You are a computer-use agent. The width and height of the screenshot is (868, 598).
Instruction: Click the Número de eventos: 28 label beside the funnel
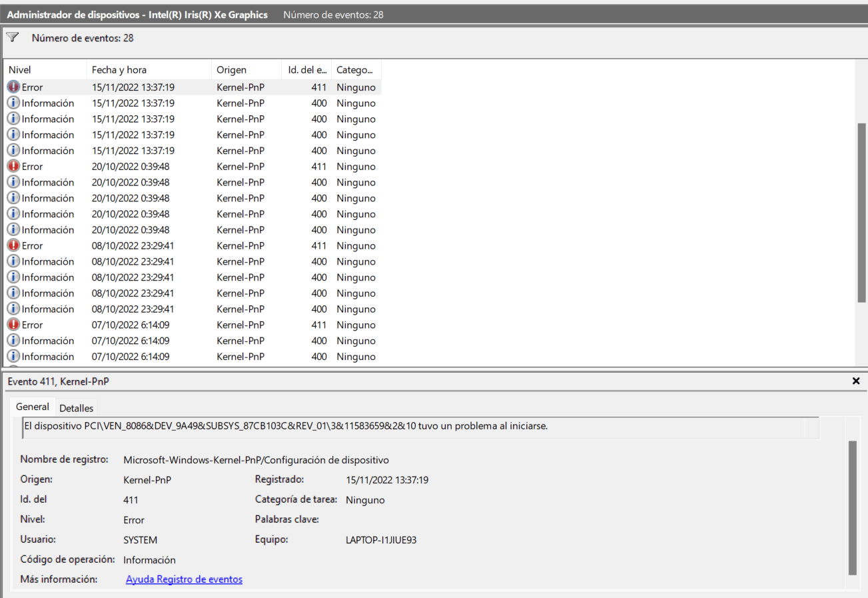tap(83, 38)
